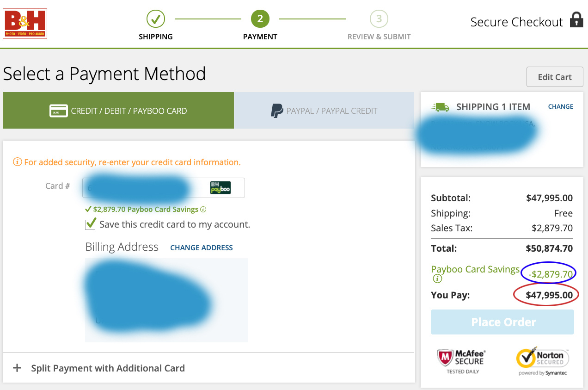The width and height of the screenshot is (588, 390).
Task: Click the Payment step number 2 circle
Action: 260,19
